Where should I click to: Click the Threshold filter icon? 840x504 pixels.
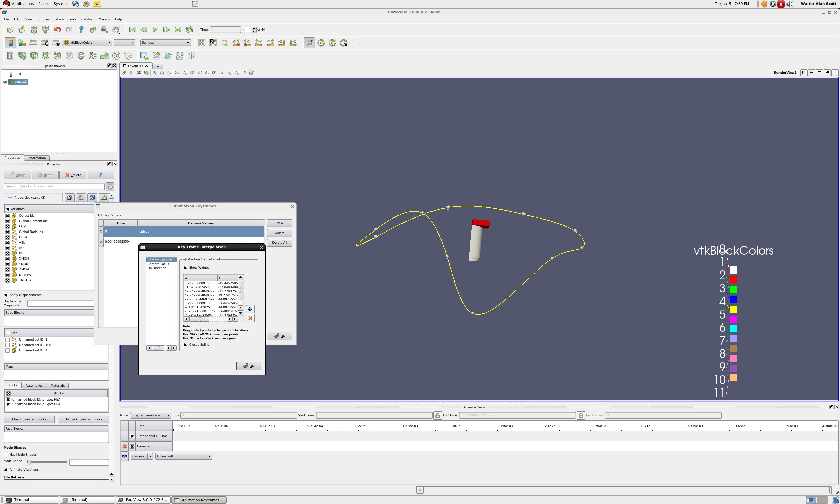click(x=57, y=56)
